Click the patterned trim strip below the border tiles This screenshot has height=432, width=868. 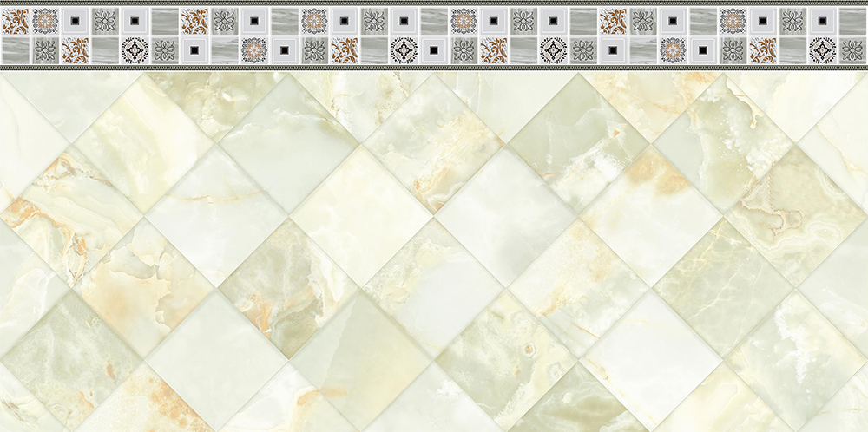(434, 68)
